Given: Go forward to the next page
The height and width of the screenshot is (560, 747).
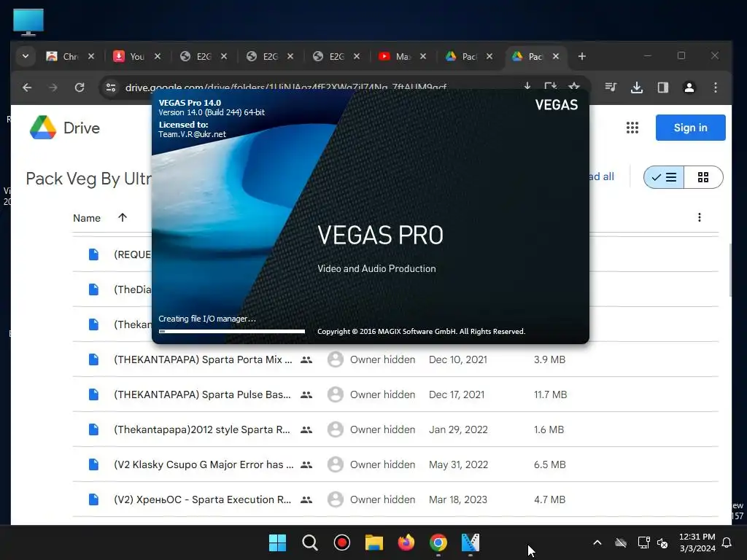Looking at the screenshot, I should point(53,87).
